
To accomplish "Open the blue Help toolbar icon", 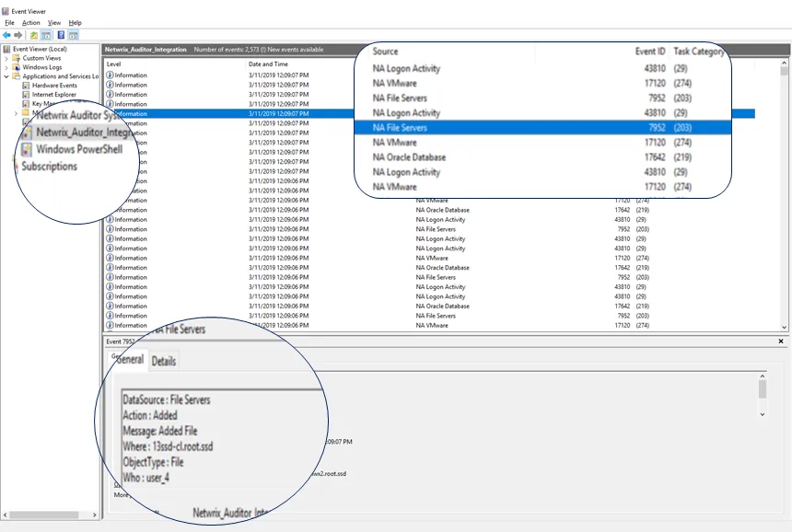I will pos(61,35).
